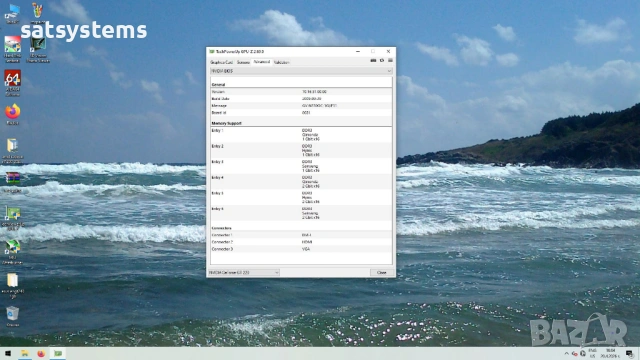The height and width of the screenshot is (360, 640).
Task: Minimize the GPU-Z window
Action: tap(358, 51)
